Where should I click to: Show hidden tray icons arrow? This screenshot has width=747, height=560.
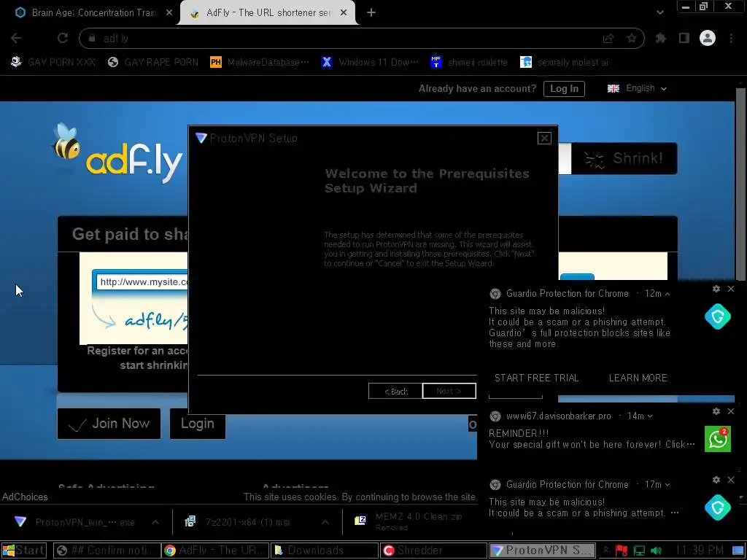[x=605, y=551]
